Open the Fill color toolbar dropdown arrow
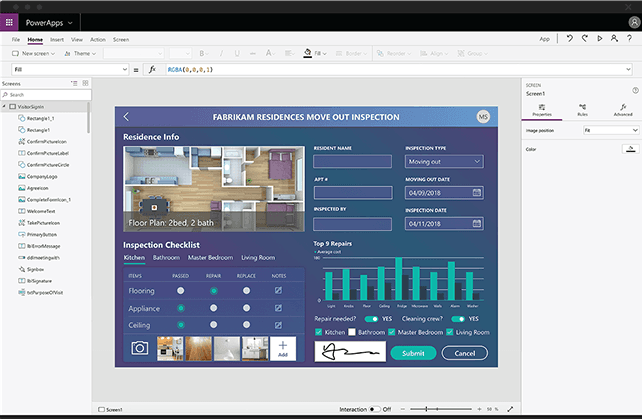The height and width of the screenshot is (419, 642). pyautogui.click(x=325, y=53)
